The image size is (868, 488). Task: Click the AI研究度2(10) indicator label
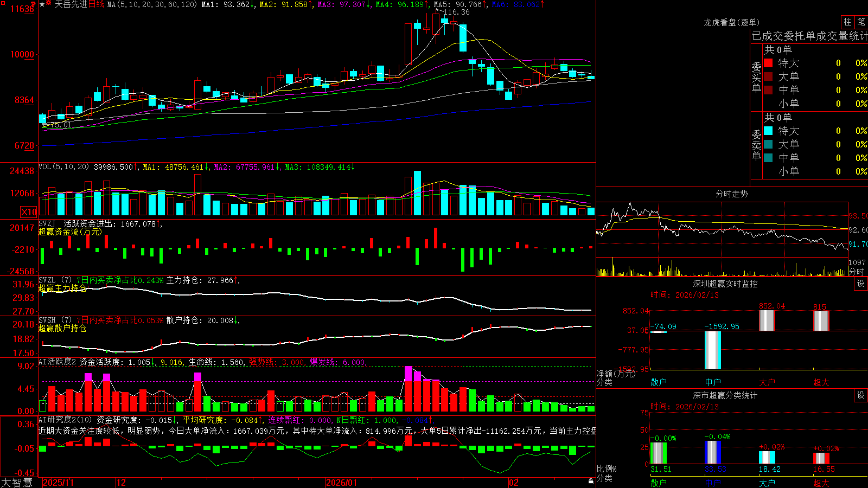click(x=66, y=420)
